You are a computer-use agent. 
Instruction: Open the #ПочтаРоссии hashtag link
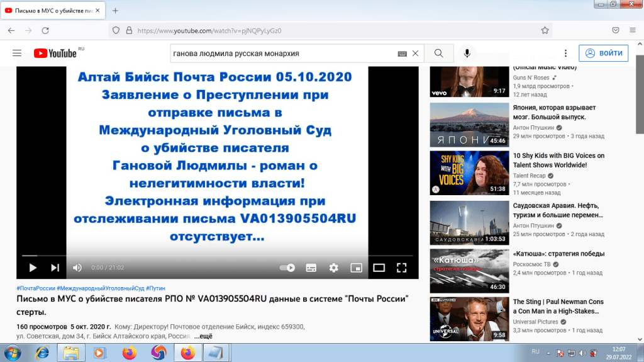pyautogui.click(x=36, y=288)
